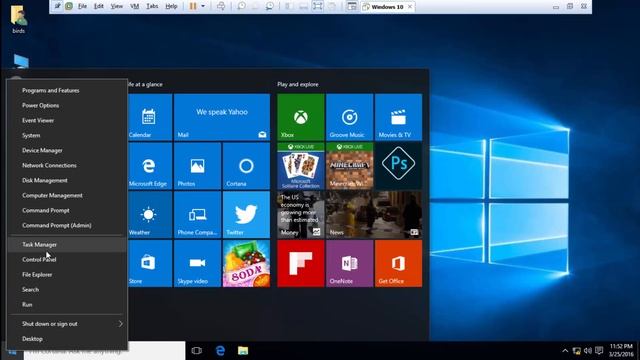Open Control Panel from the menu
This screenshot has height=360, width=640.
[67, 260]
